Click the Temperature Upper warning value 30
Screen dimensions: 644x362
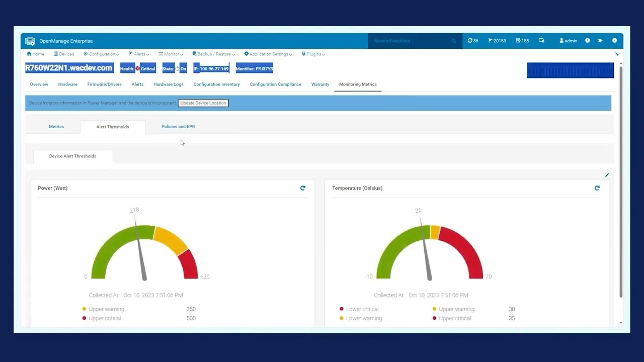(512, 309)
